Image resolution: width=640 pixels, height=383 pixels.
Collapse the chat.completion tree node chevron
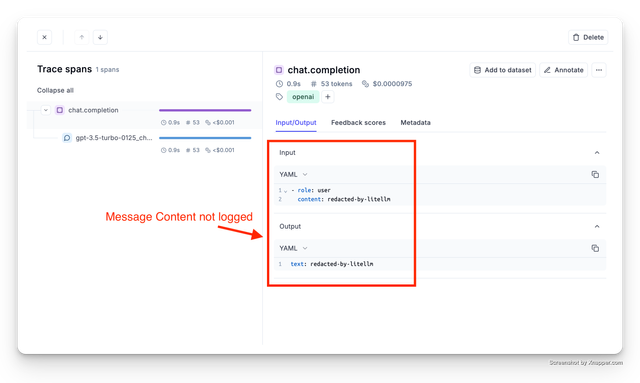[46, 110]
